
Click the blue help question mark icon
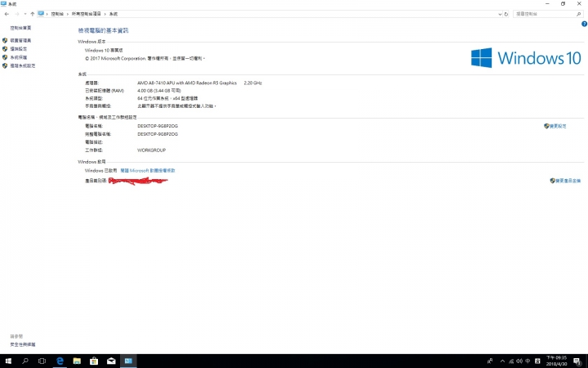[x=584, y=24]
